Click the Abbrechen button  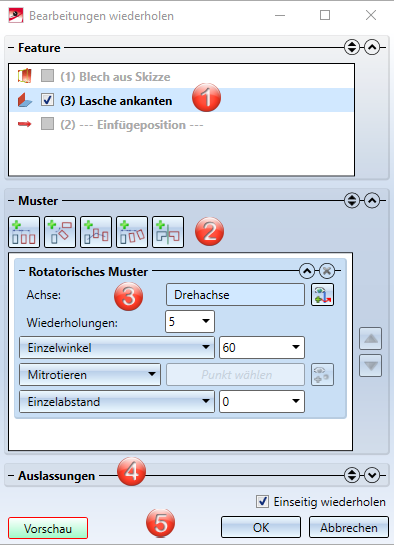pyautogui.click(x=349, y=528)
